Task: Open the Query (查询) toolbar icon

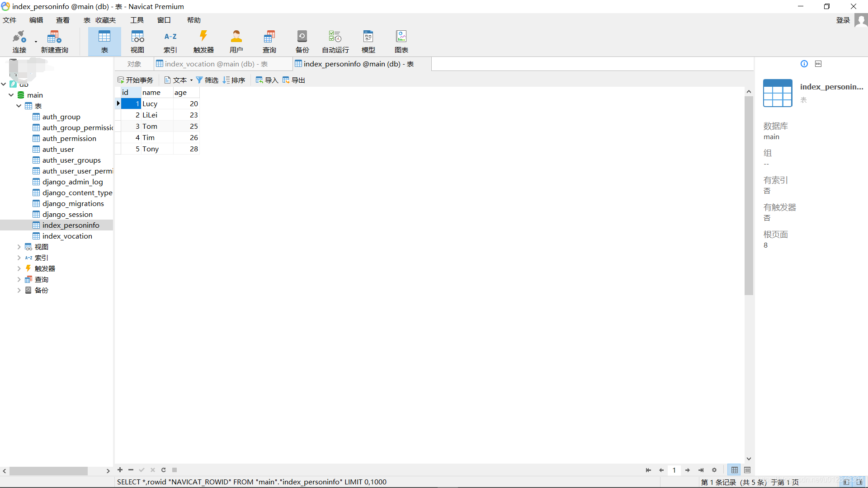Action: [x=269, y=42]
